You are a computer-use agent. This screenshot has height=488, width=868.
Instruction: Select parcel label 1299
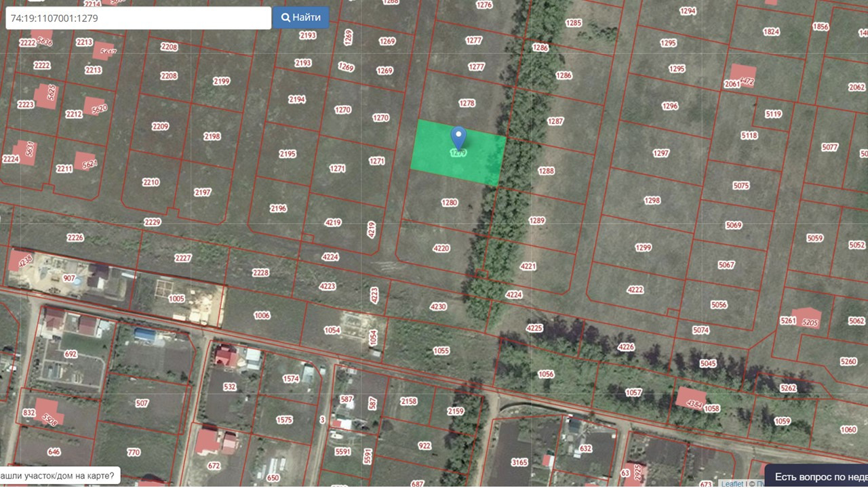(643, 248)
